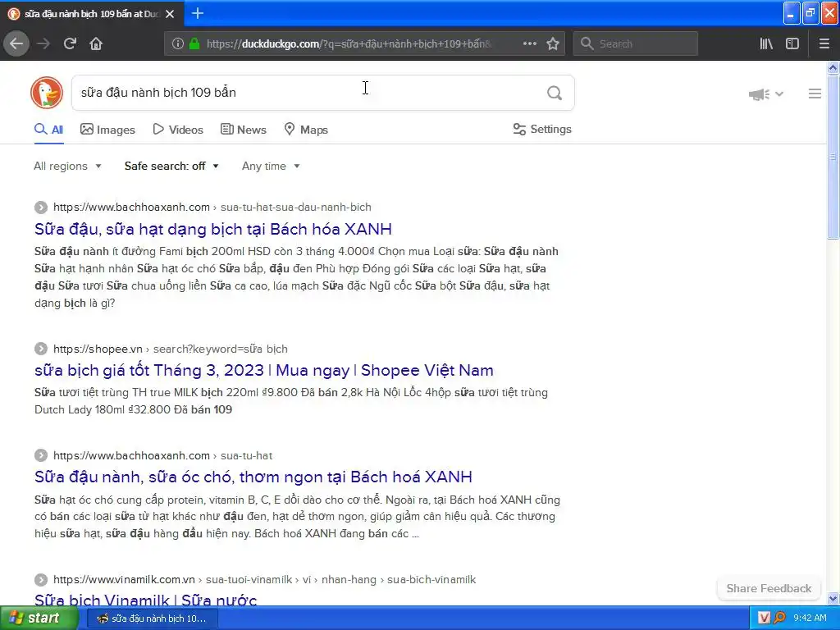
Task: Open the Firefox hamburger menu
Action: 824,43
